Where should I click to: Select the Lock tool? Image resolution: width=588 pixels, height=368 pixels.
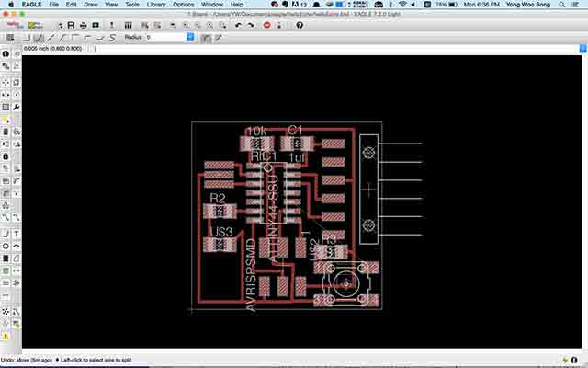6,156
